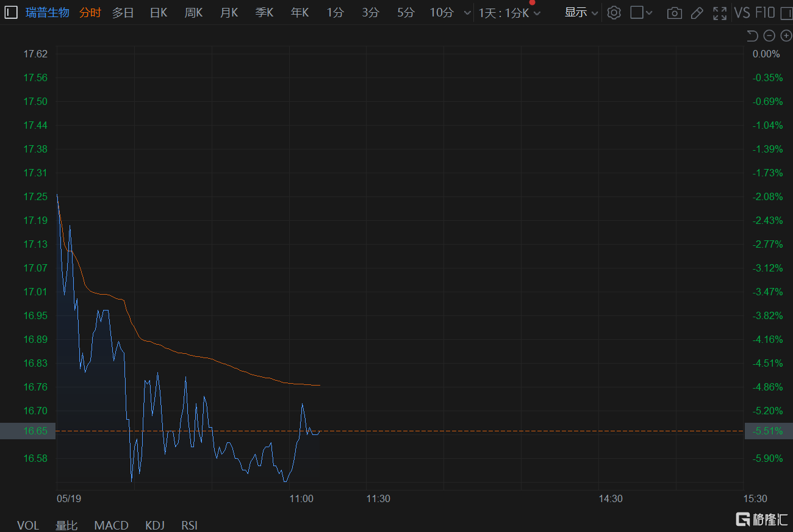Click the 16.76 price axis label
Image resolution: width=793 pixels, height=532 pixels.
(35, 387)
